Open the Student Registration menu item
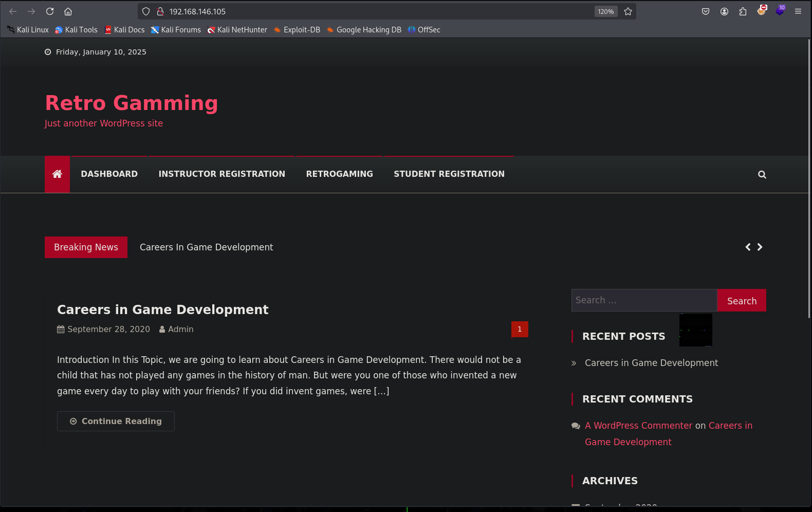812x512 pixels. (x=449, y=174)
